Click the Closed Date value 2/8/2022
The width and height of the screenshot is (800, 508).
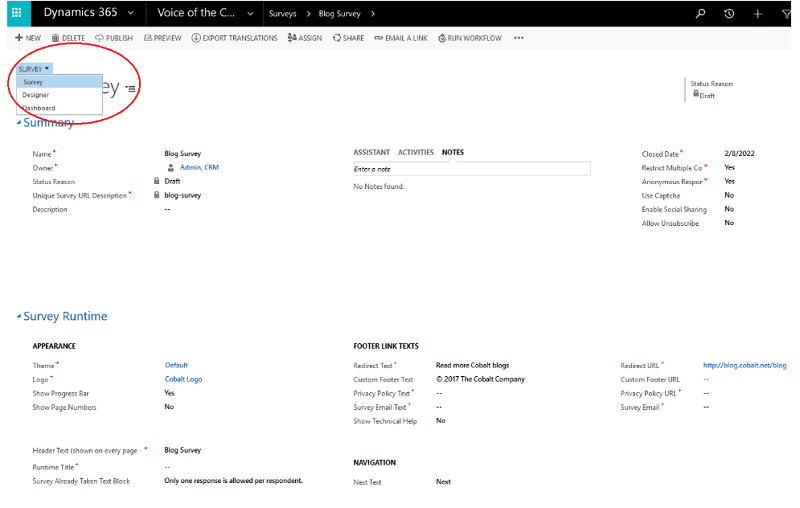pyautogui.click(x=739, y=154)
